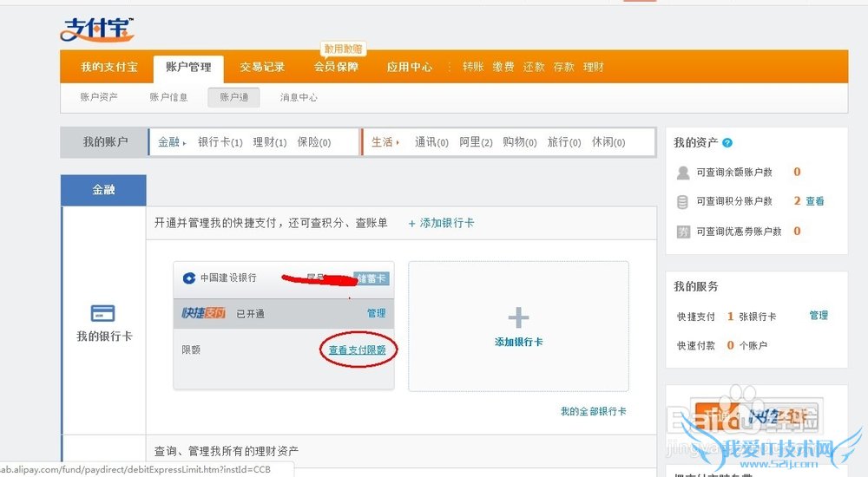Image resolution: width=868 pixels, height=477 pixels.
Task: Click the 快捷支付 logo badge
Action: (203, 313)
